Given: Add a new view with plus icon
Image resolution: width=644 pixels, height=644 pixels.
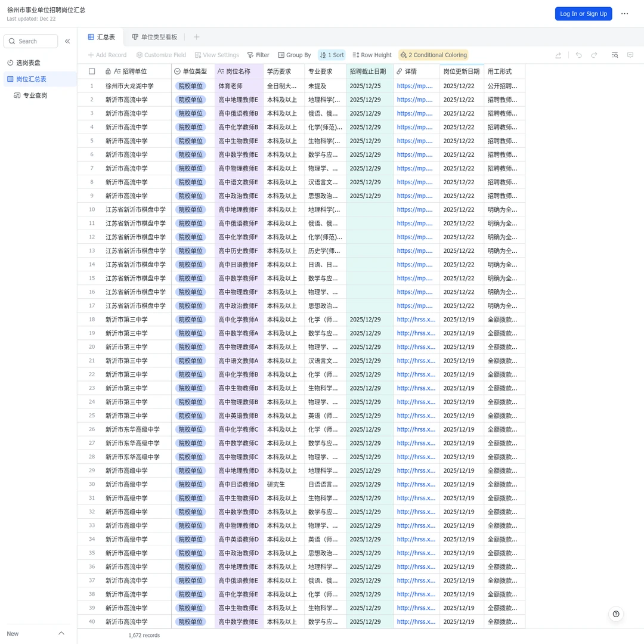Looking at the screenshot, I should (196, 37).
